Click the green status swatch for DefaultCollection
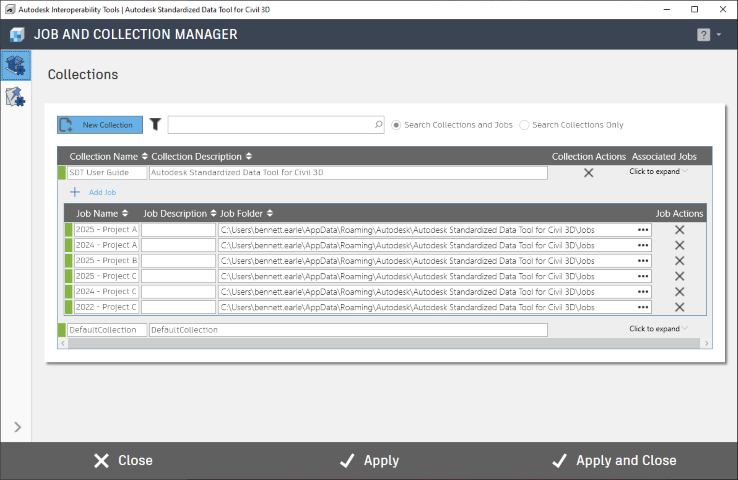 coord(62,330)
